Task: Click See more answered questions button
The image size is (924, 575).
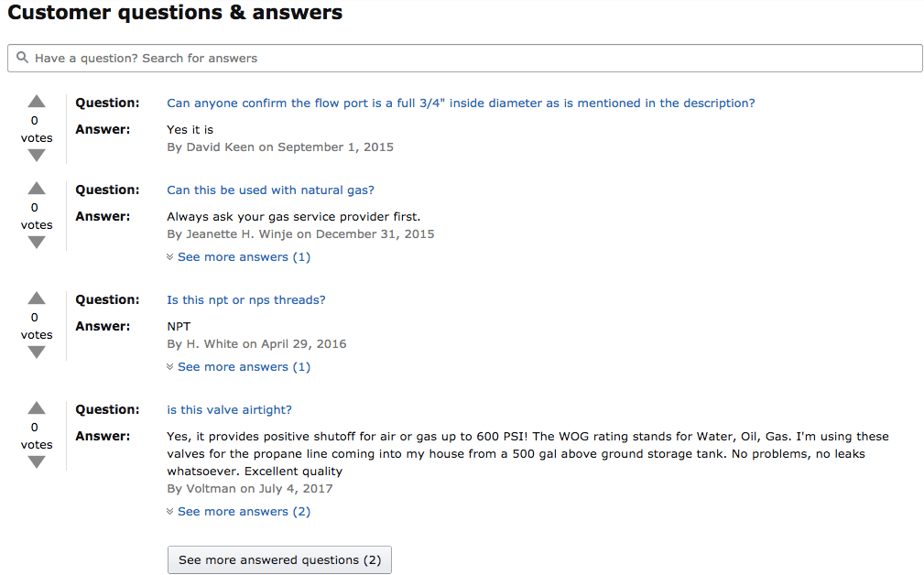Action: point(279,559)
